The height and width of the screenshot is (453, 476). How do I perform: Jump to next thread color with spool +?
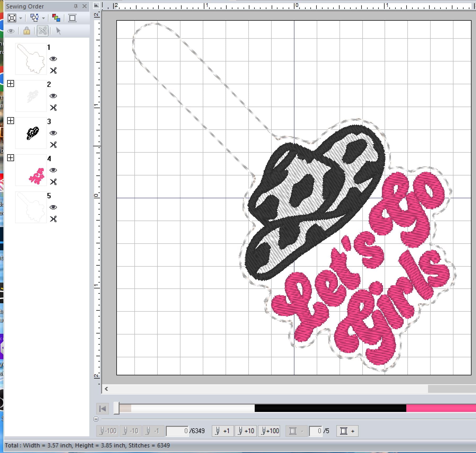tap(347, 431)
